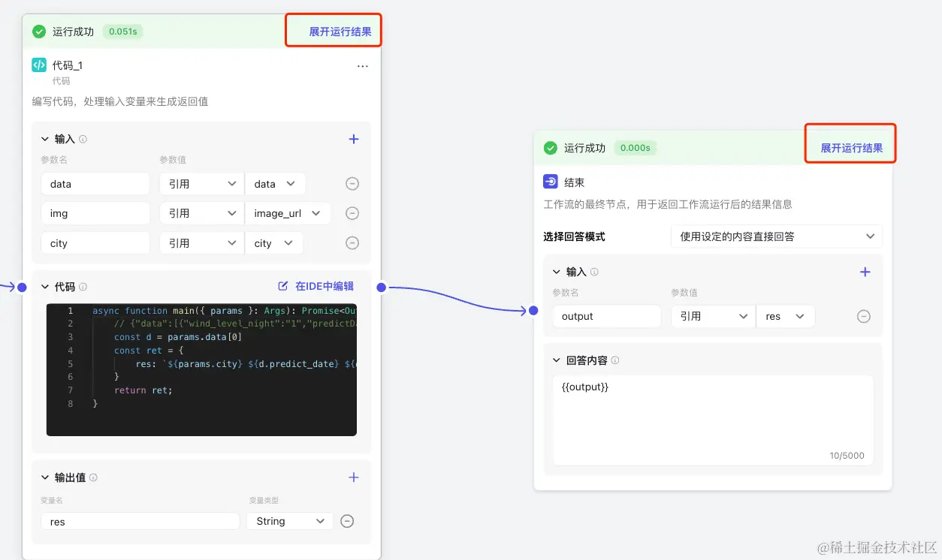942x560 pixels.
Task: Remove the res output variable row
Action: pyautogui.click(x=347, y=521)
